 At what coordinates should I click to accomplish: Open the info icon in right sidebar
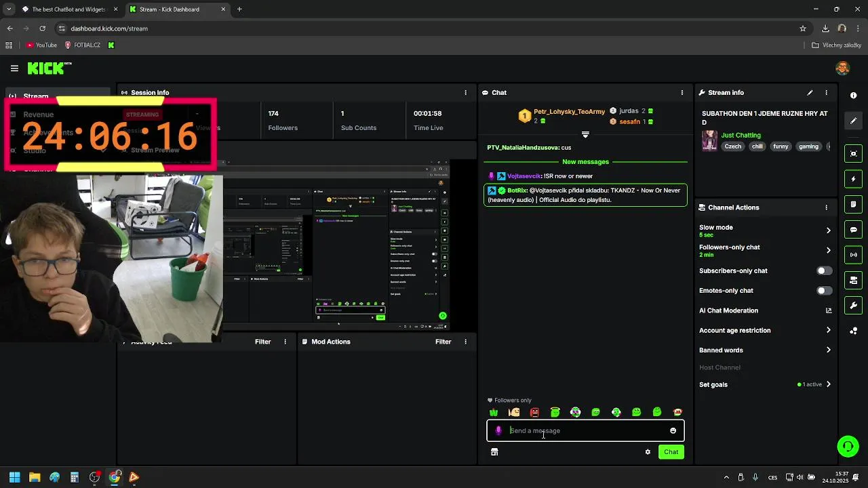click(x=854, y=96)
